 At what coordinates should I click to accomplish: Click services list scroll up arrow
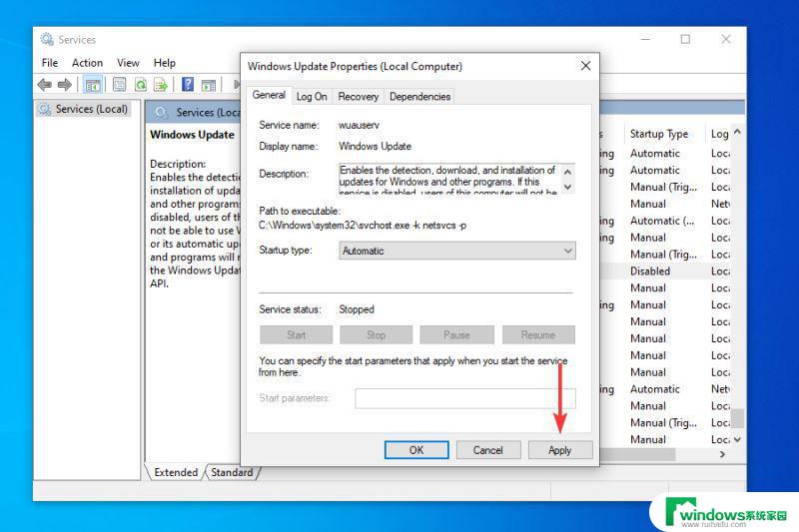(x=737, y=132)
